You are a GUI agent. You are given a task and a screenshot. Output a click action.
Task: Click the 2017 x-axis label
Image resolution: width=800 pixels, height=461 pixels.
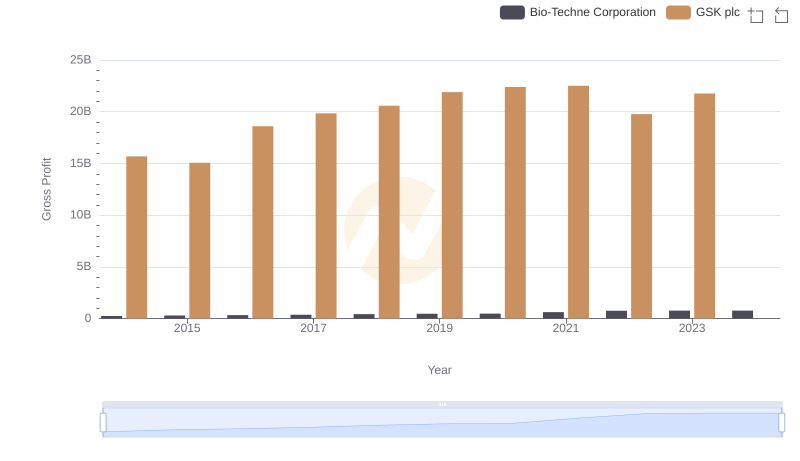click(x=313, y=328)
